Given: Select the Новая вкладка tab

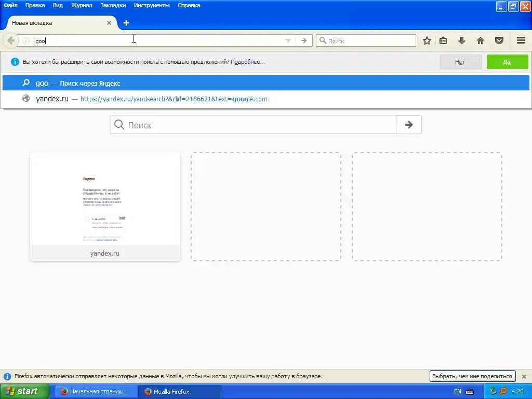Looking at the screenshot, I should point(61,23).
